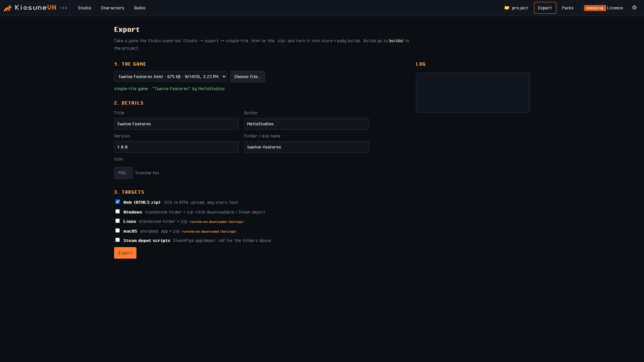Image resolution: width=644 pixels, height=362 pixels.
Task: Select the Export tab in the navbar
Action: pos(545,8)
